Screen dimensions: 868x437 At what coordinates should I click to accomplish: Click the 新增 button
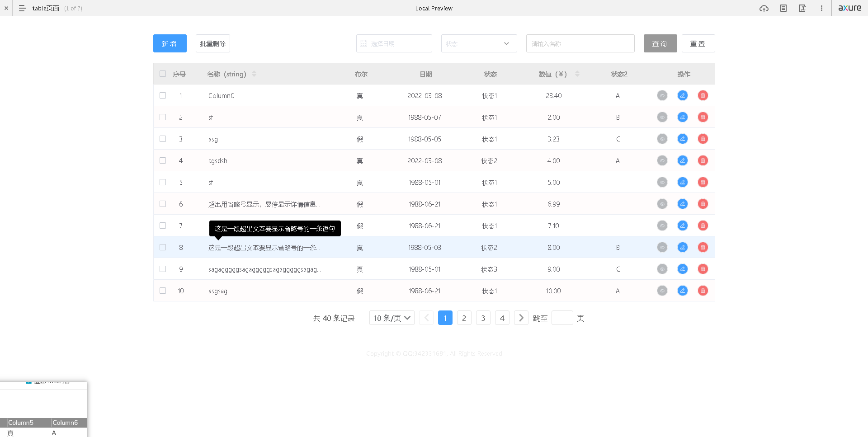click(x=170, y=43)
